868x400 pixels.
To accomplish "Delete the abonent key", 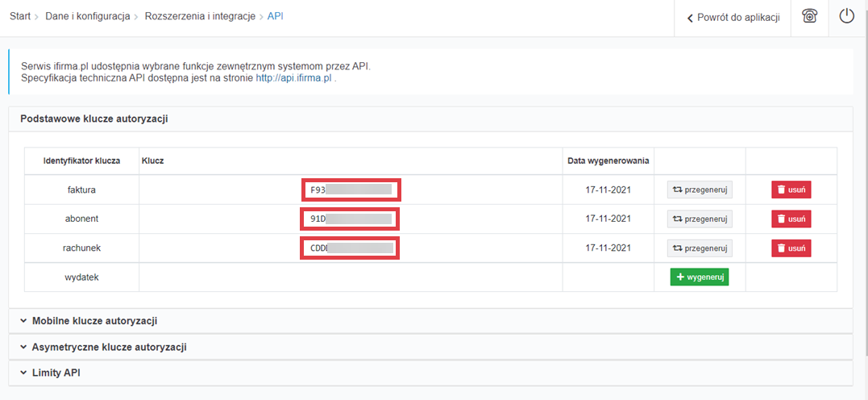I will point(791,219).
